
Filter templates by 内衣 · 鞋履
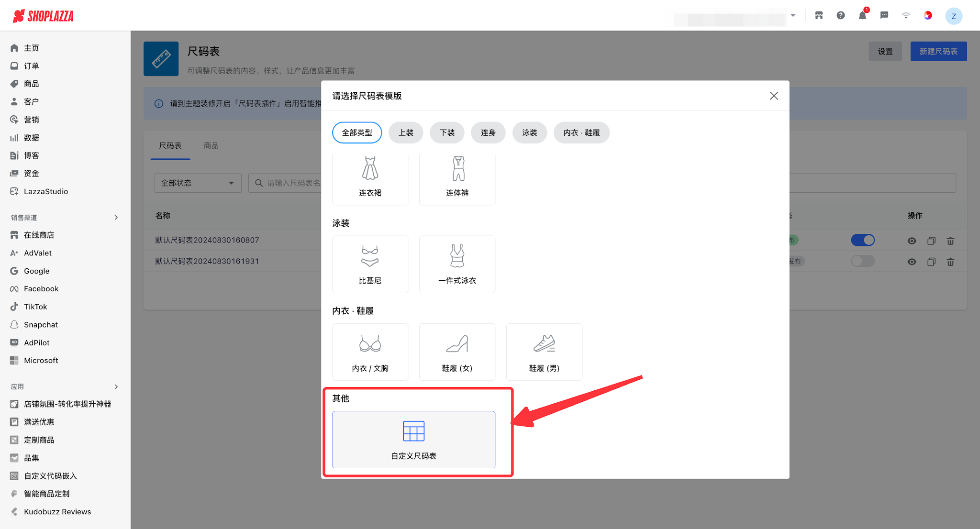pos(581,132)
